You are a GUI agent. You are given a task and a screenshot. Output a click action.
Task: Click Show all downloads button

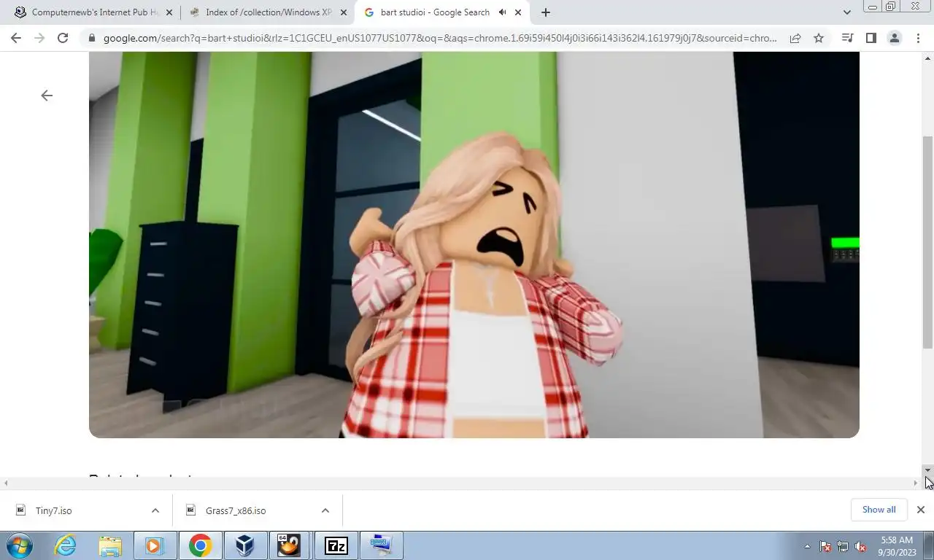coord(879,510)
